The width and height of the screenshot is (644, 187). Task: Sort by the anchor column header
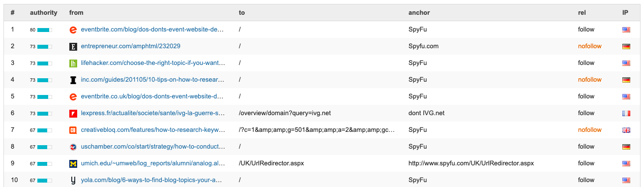419,13
